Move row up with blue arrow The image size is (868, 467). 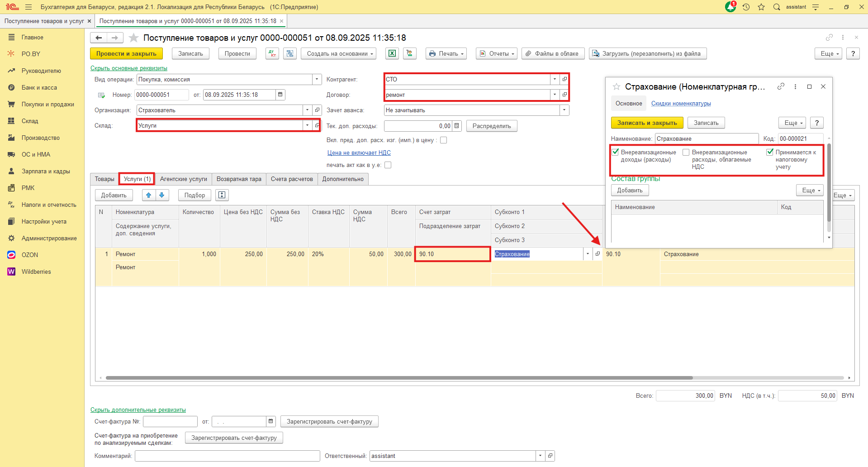pos(149,195)
